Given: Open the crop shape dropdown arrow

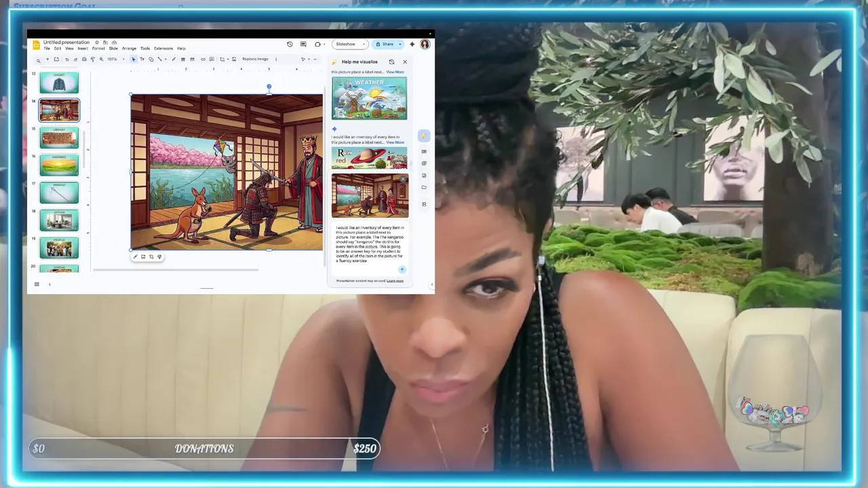Looking at the screenshot, I should [x=228, y=59].
